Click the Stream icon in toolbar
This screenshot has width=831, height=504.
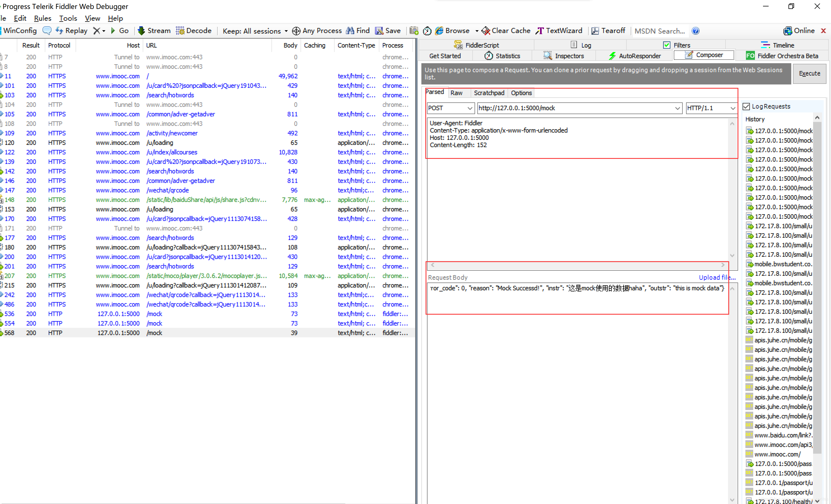pos(152,31)
